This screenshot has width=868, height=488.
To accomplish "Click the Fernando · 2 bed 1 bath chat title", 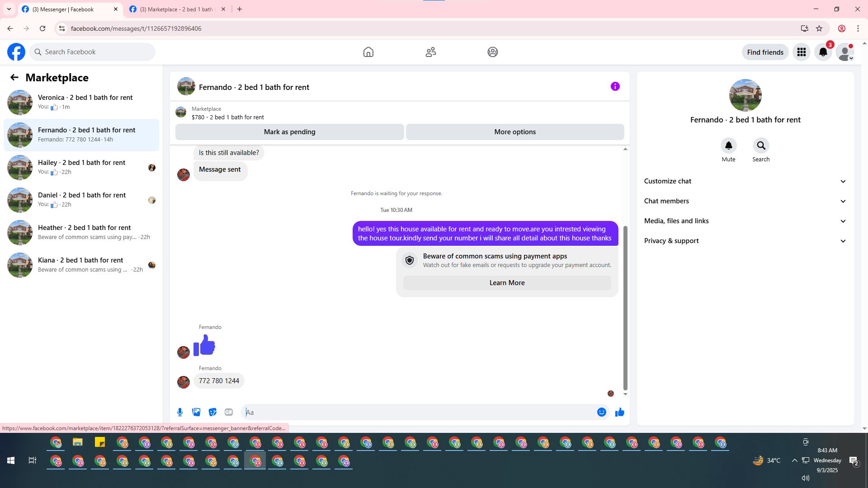I will coord(254,87).
